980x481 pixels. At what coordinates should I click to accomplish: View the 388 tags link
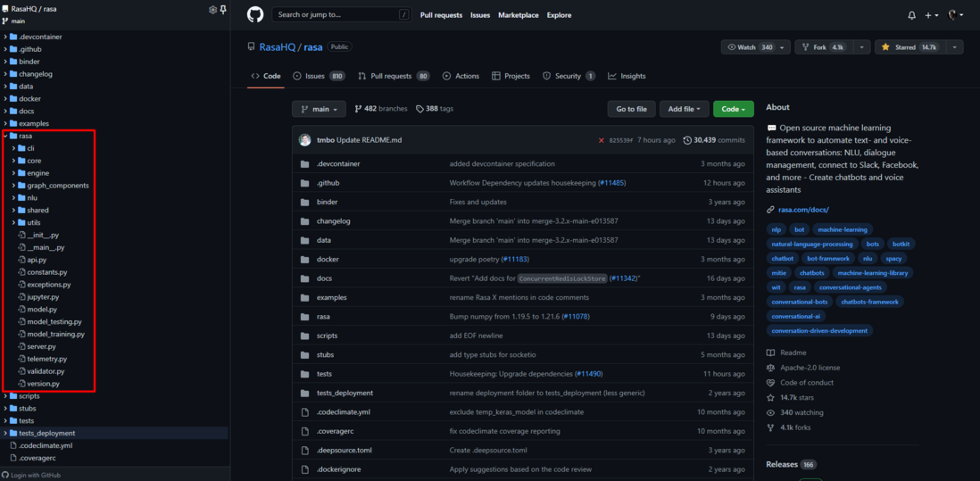click(435, 109)
